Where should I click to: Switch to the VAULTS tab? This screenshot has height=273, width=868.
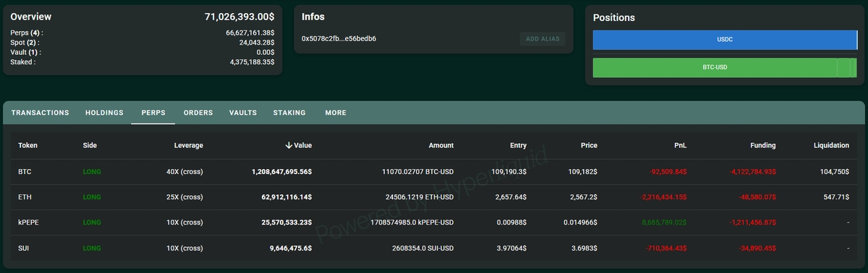tap(243, 113)
